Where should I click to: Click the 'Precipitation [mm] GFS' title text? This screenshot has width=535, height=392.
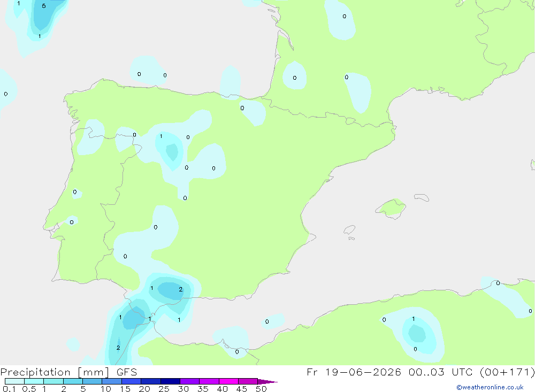coord(68,372)
